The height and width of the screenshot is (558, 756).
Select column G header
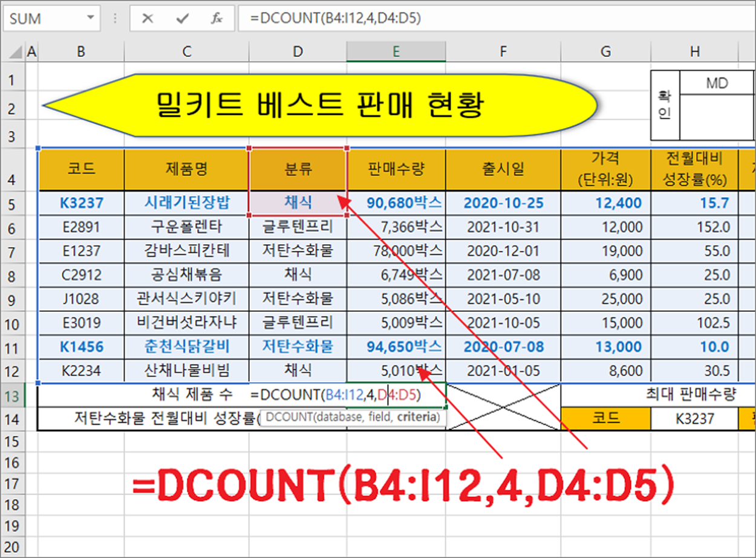pyautogui.click(x=605, y=53)
